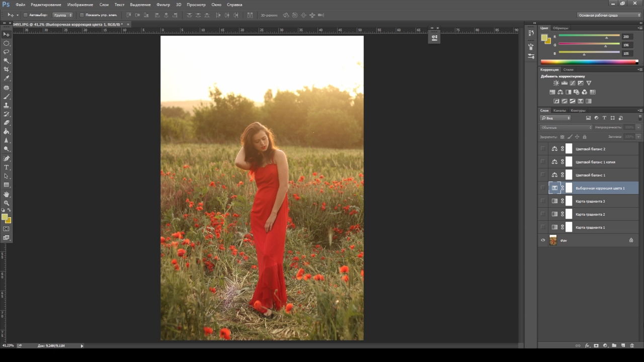Click the G value field 196
644x362 pixels.
coord(626,45)
